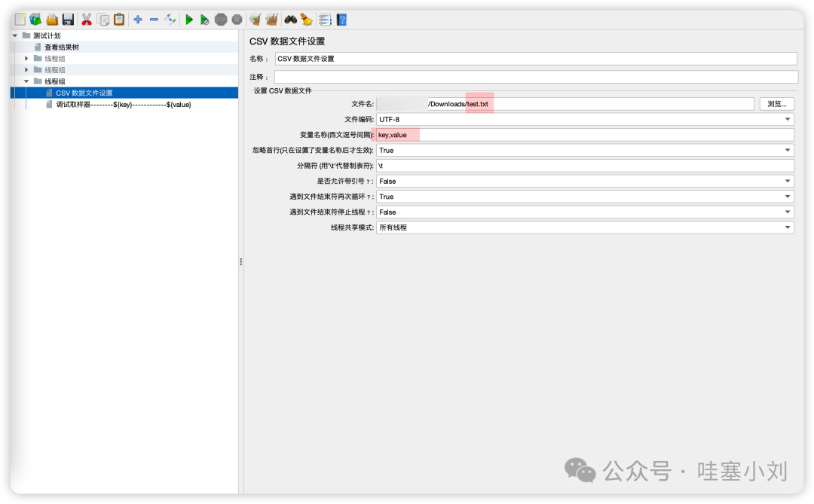Click the 注释 comment field
This screenshot has width=814, height=504.
click(x=537, y=77)
